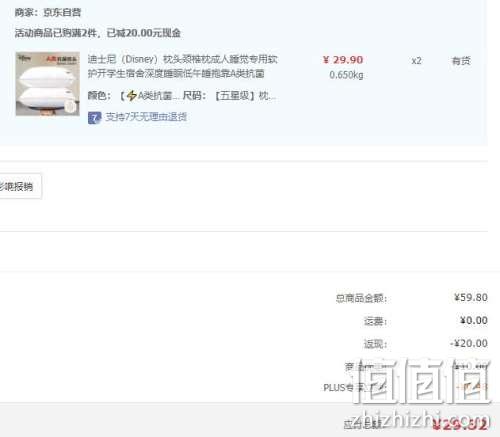Image resolution: width=500 pixels, height=437 pixels.
Task: Click the 尺码 五星级 specification text
Action: tap(229, 96)
